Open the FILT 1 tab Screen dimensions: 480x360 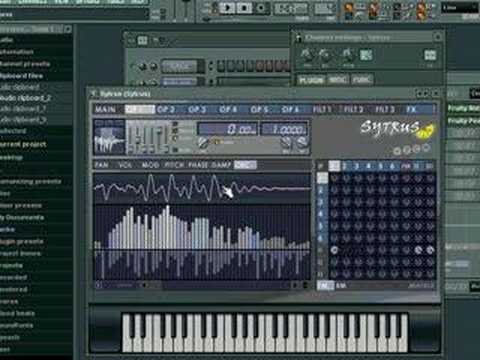pyautogui.click(x=322, y=110)
